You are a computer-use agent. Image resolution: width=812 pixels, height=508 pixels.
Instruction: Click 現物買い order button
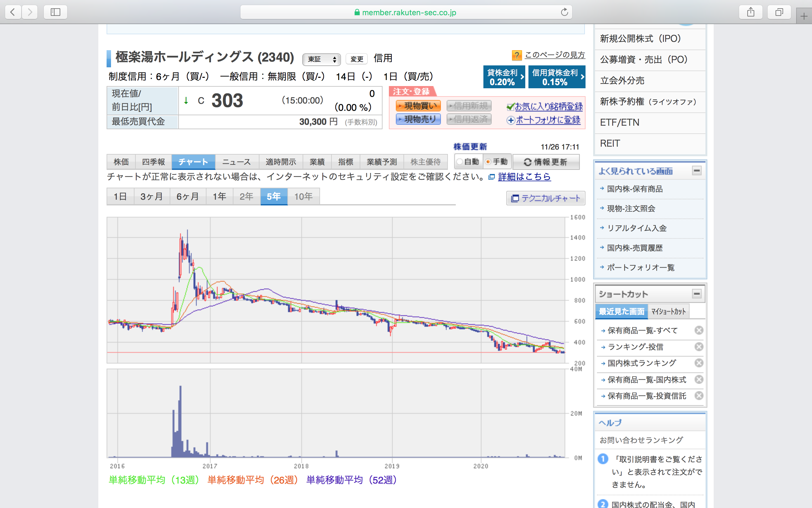(x=418, y=106)
